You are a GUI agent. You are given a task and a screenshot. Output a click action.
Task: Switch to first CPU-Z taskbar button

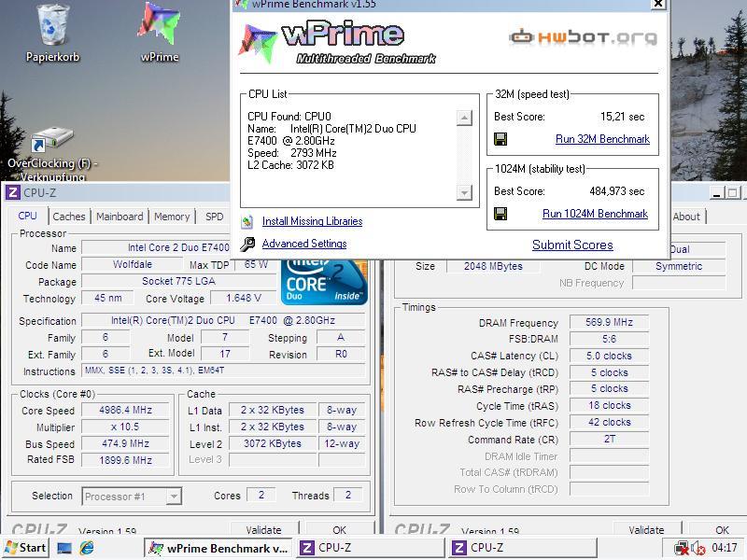click(370, 548)
